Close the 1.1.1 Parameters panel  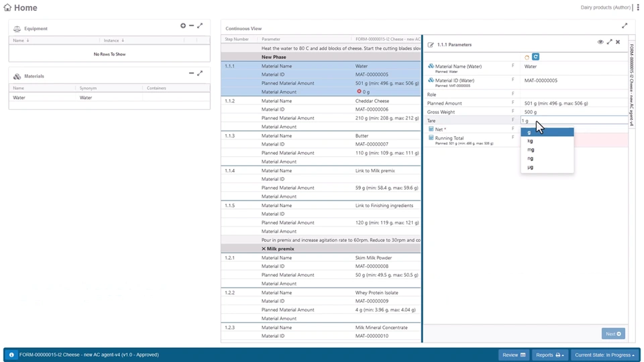tap(618, 42)
